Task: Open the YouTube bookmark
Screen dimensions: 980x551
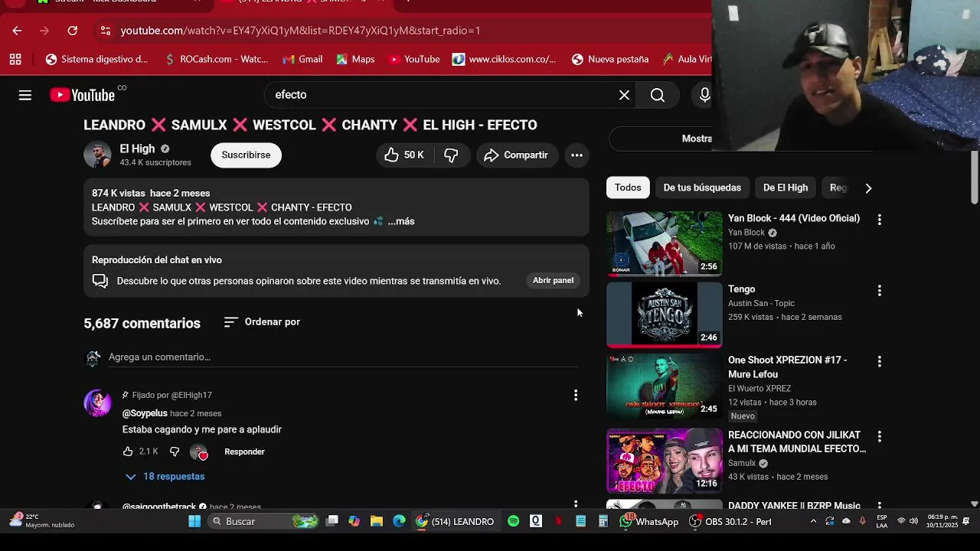Action: 414,59
